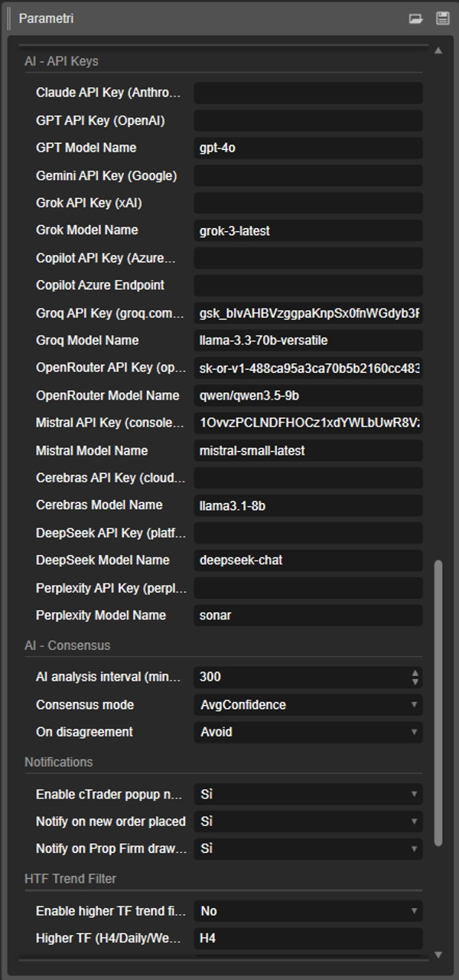
Task: Click the Perplexity Model Name field
Action: (x=308, y=615)
